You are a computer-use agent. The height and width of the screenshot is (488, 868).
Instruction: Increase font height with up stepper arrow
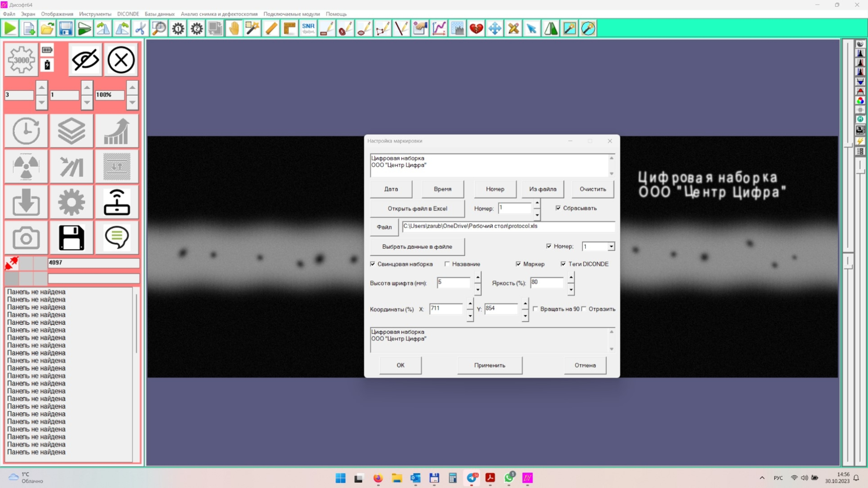478,277
